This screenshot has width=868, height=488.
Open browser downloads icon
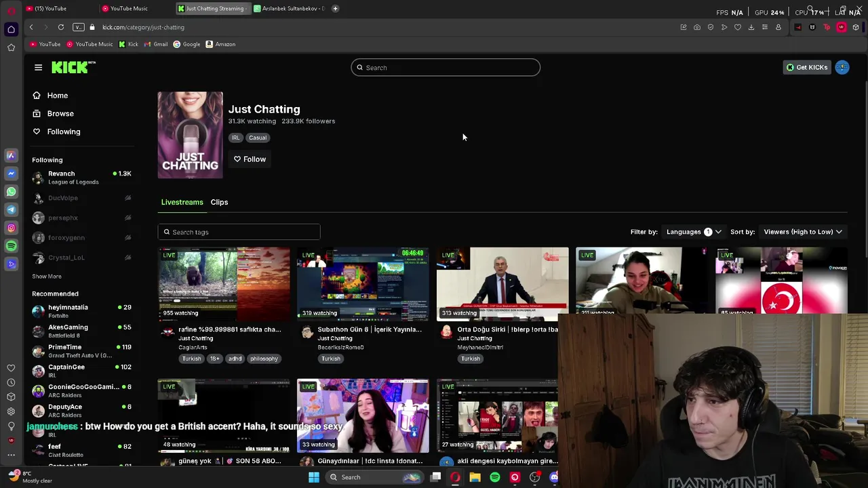[x=751, y=27]
